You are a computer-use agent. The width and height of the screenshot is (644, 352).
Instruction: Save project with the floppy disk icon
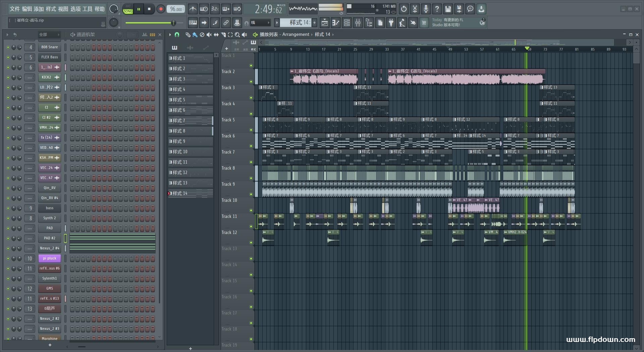point(448,9)
